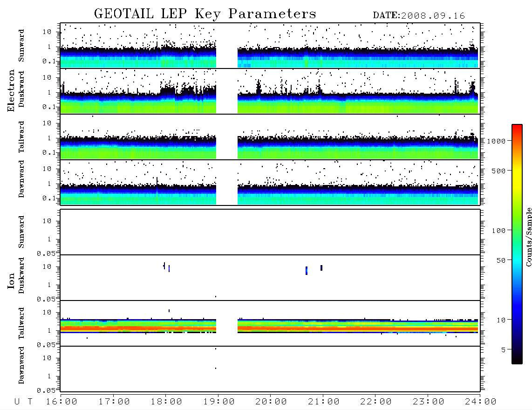Click the Ion Tailward orange flux band
Screen dimensions: 532x410
[269, 328]
